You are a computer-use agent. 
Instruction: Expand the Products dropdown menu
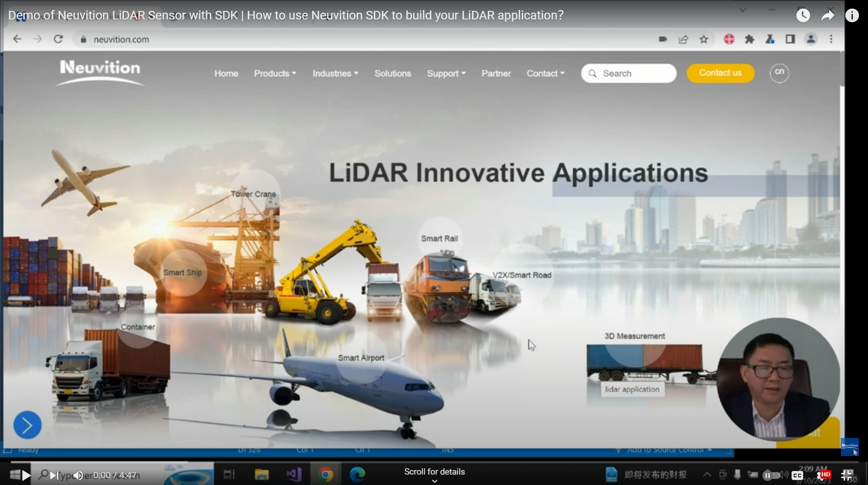275,73
